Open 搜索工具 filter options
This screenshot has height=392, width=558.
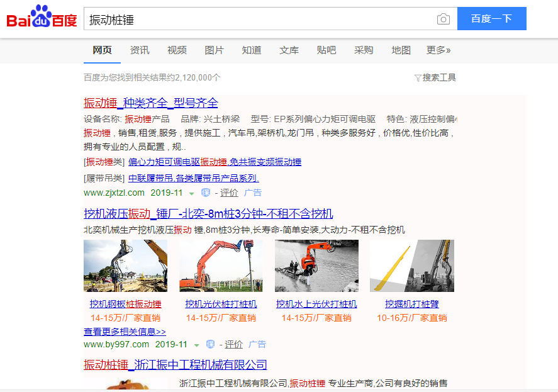pos(439,77)
